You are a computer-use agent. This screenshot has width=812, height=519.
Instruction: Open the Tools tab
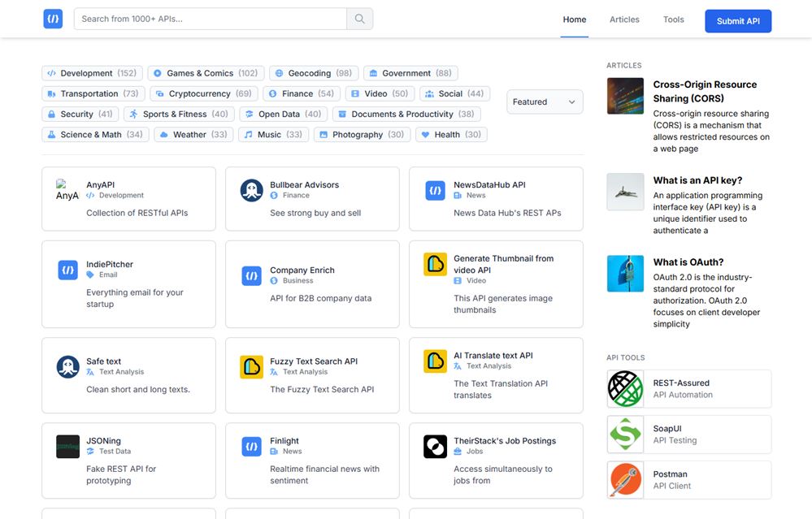coord(673,19)
